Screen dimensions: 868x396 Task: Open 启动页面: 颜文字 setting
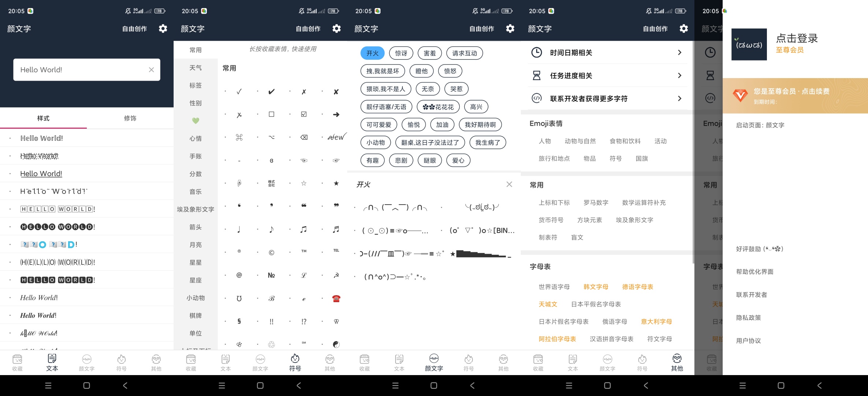(760, 125)
